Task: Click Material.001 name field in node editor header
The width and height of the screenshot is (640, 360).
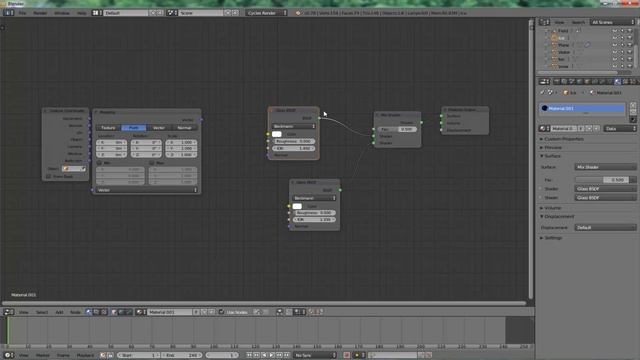Action: tap(170, 312)
